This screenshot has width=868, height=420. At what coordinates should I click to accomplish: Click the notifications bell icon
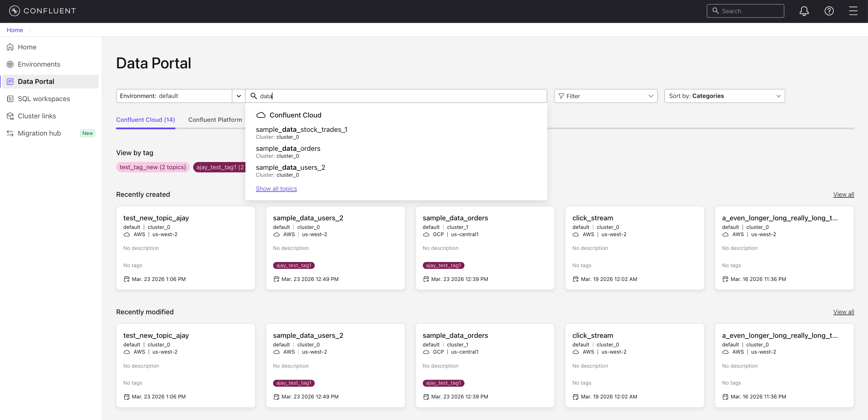(x=804, y=11)
